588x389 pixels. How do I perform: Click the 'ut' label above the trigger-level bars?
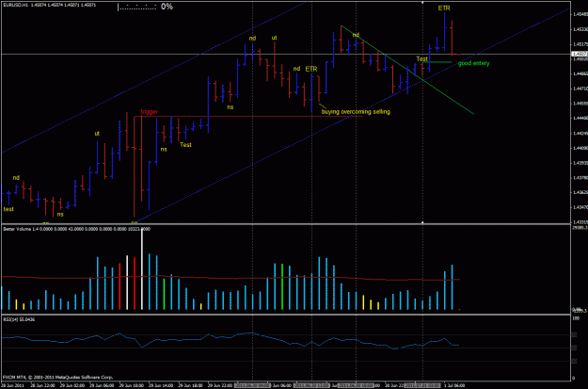97,134
